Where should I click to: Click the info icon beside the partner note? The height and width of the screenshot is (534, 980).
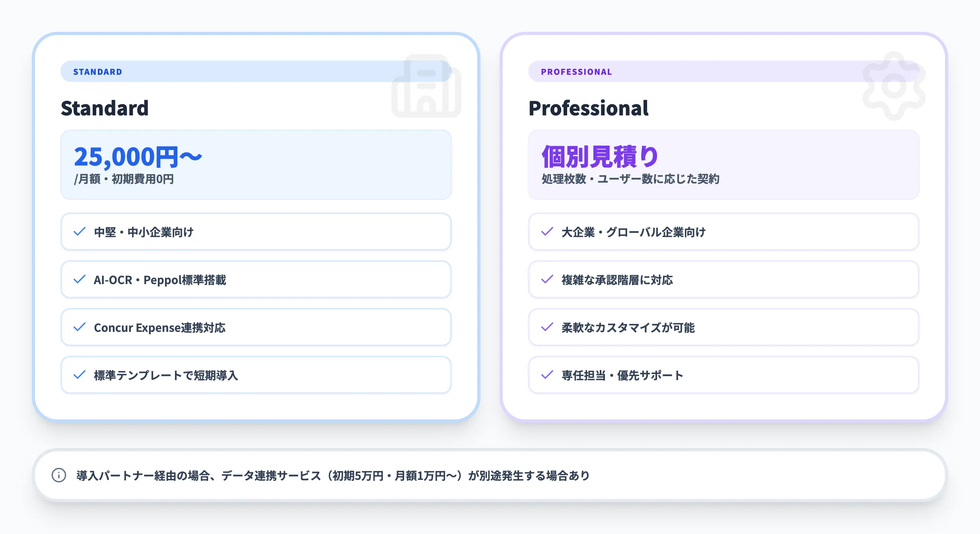click(59, 475)
